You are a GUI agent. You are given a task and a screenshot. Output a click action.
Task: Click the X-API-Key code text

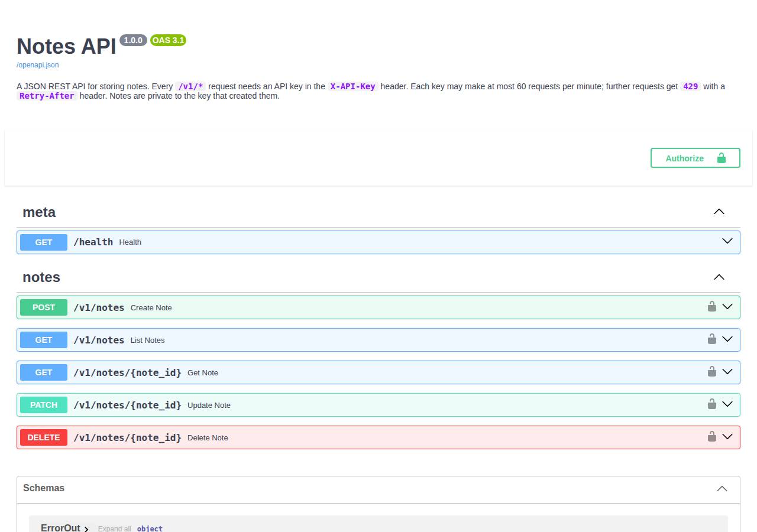[x=352, y=86]
